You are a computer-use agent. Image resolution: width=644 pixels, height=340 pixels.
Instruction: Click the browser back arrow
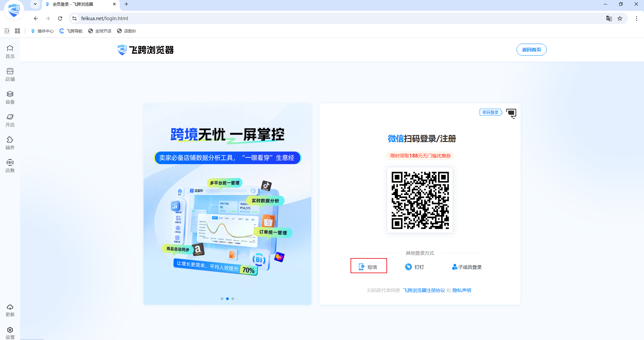(x=36, y=18)
